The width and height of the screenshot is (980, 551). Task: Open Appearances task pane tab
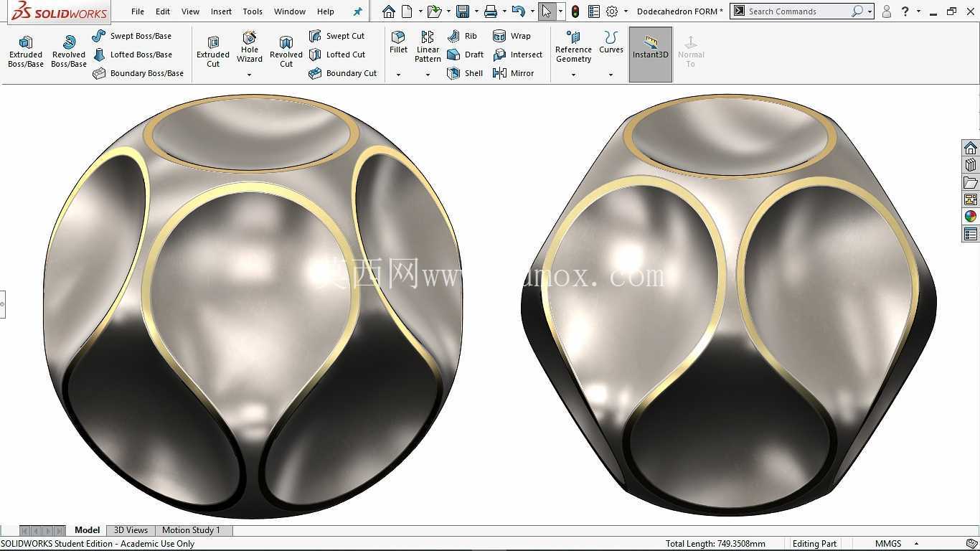[971, 217]
